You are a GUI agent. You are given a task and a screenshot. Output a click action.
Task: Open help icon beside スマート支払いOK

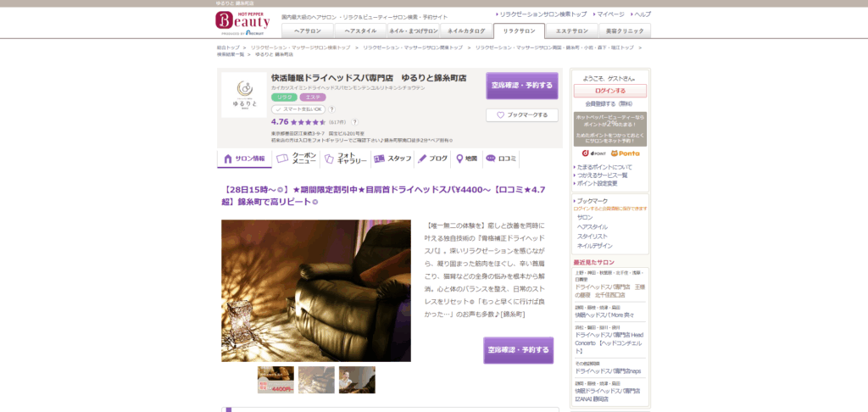pos(331,109)
